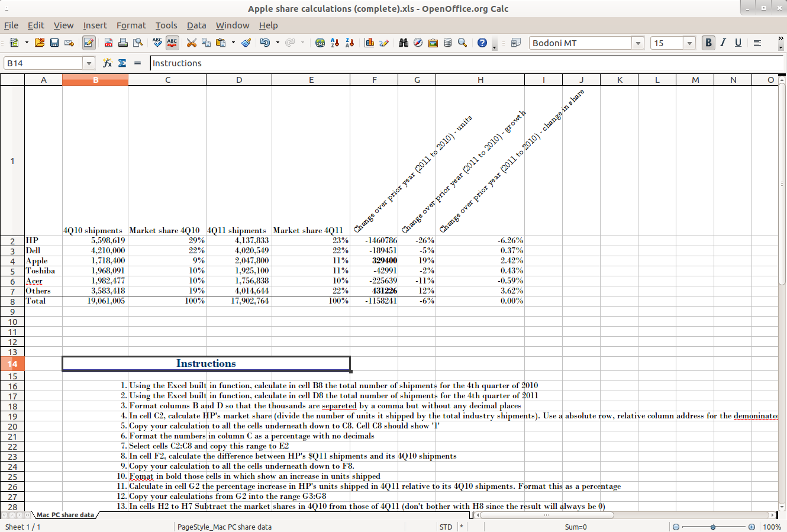Open Page Preview
This screenshot has height=532, width=787.
(138, 43)
